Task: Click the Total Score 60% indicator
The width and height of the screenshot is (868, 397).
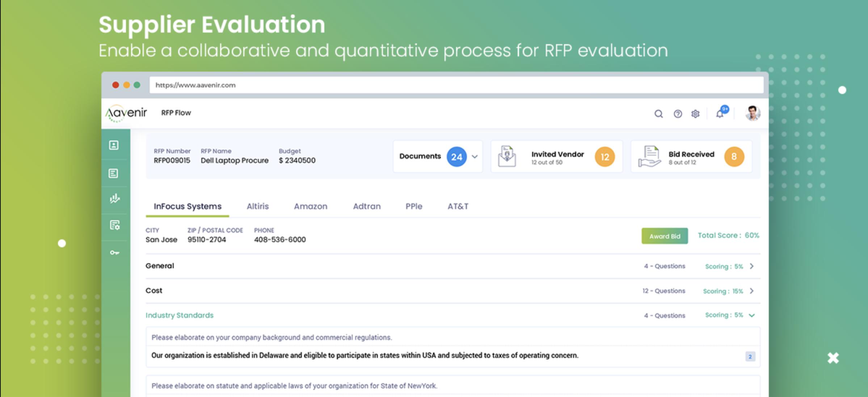Action: pos(728,235)
